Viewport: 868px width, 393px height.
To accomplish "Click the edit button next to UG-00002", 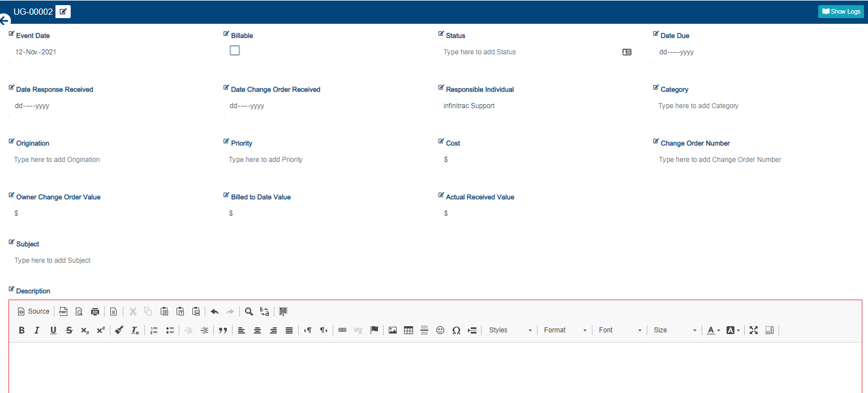I will coord(63,11).
